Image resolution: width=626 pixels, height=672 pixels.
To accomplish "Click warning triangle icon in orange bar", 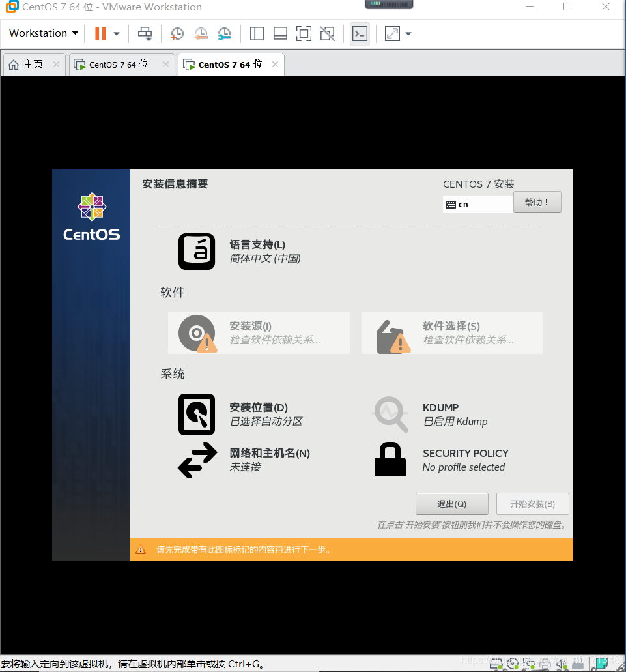I will pyautogui.click(x=141, y=549).
